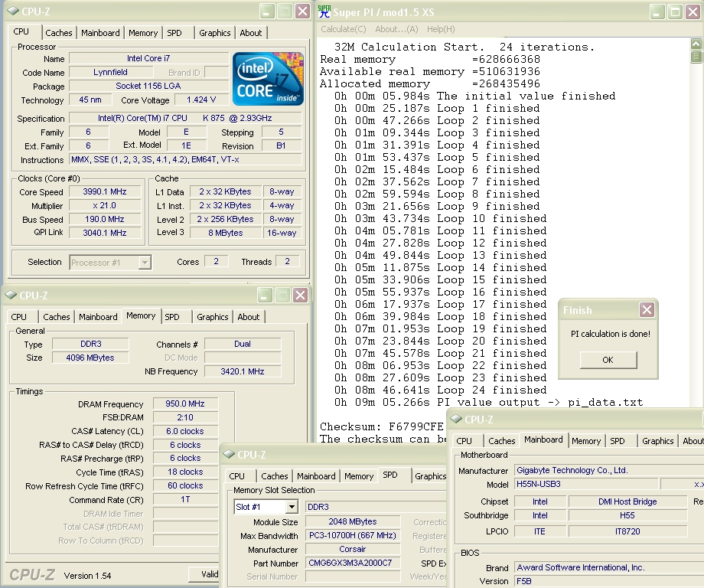Open Caches tab in the memory timings window
Screen dimensions: 704x588
57,317
